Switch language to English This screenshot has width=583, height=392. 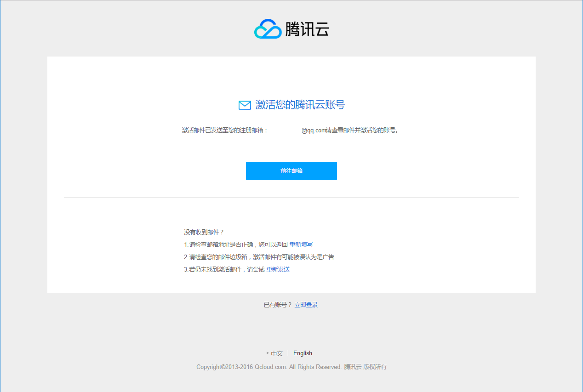click(x=303, y=353)
